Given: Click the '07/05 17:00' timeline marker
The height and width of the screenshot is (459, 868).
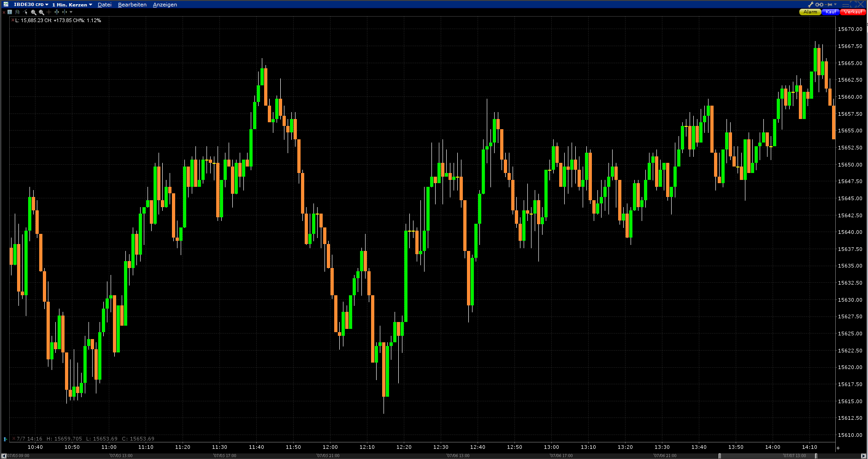Looking at the screenshot, I should 224,456.
